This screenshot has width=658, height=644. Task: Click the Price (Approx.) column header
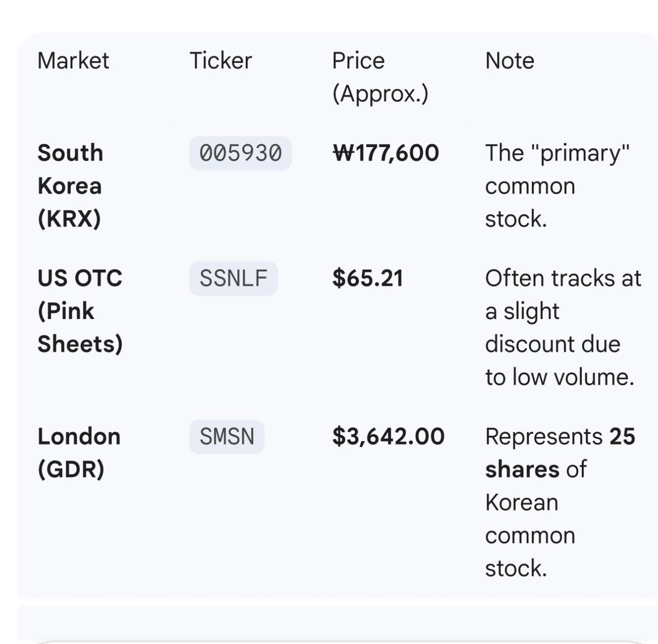(x=379, y=77)
